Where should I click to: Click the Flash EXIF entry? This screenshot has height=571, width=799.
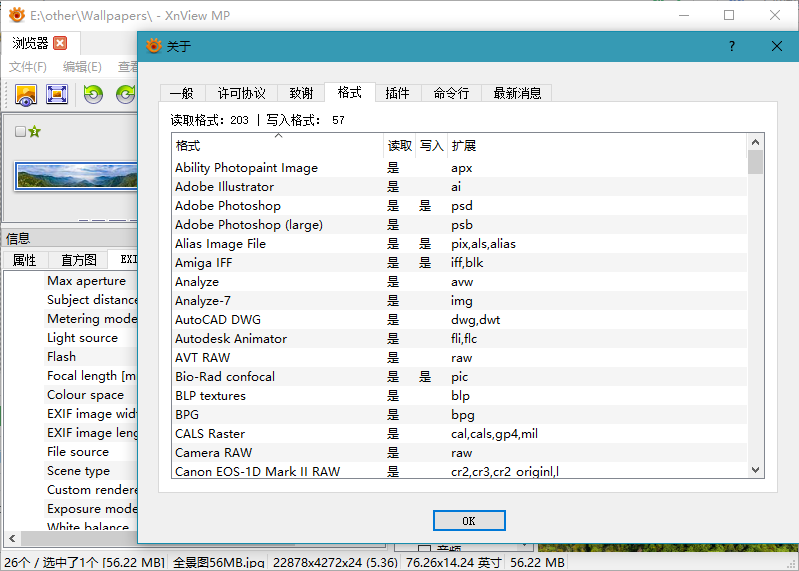61,357
